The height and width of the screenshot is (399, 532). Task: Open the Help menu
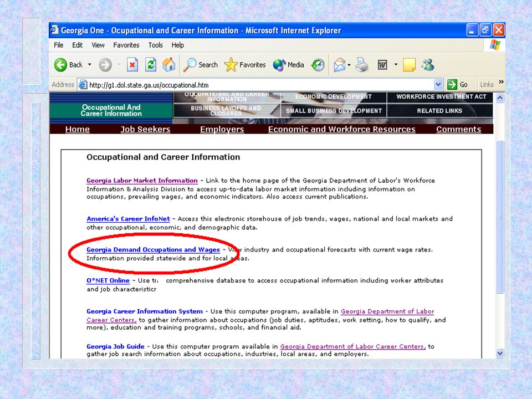click(177, 45)
